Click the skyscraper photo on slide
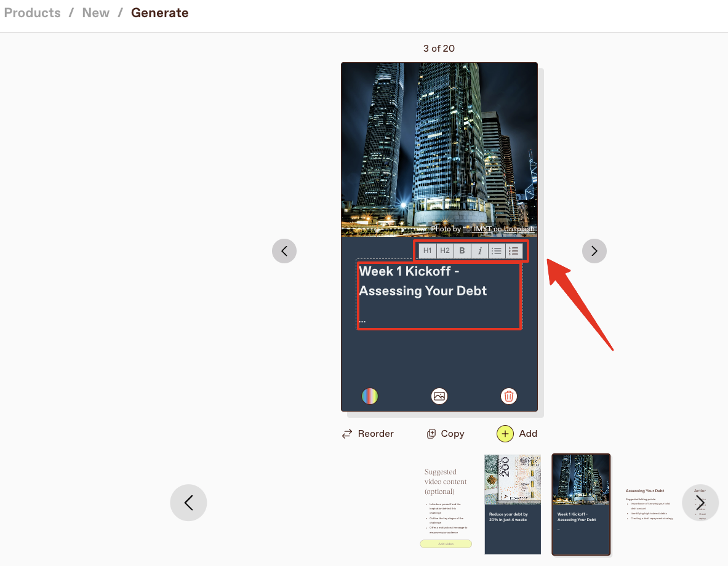This screenshot has height=566, width=728. click(x=439, y=149)
